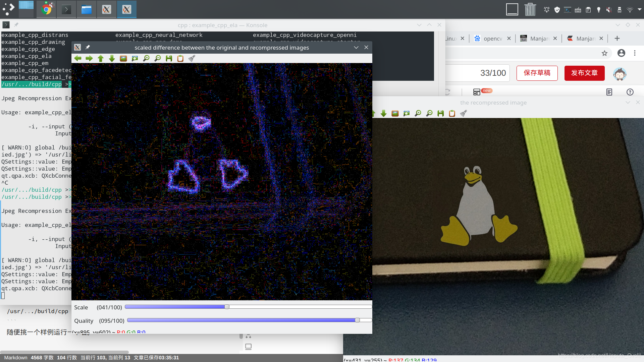Pan up in the scaled difference window
The image size is (644, 362).
tap(101, 58)
